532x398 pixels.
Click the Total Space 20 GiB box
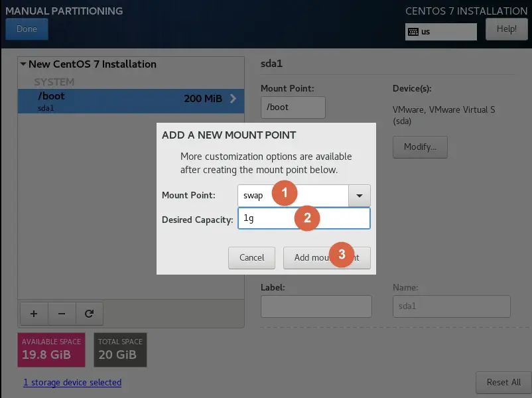[x=121, y=350]
